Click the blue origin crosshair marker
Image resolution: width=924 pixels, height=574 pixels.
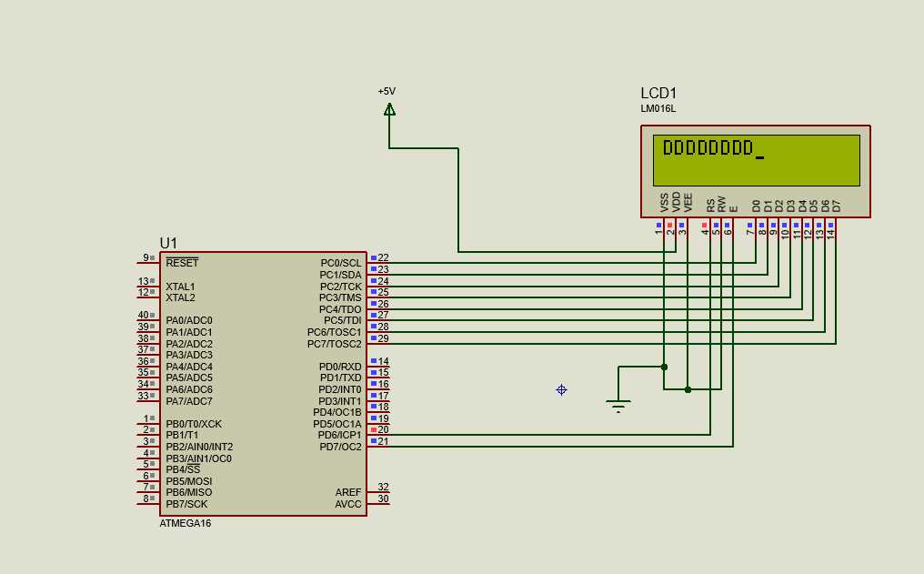(562, 389)
